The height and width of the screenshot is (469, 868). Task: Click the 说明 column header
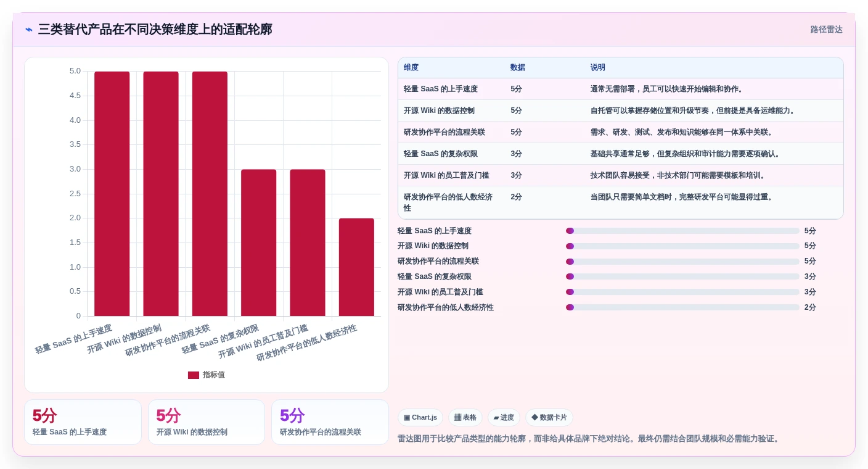(x=598, y=68)
